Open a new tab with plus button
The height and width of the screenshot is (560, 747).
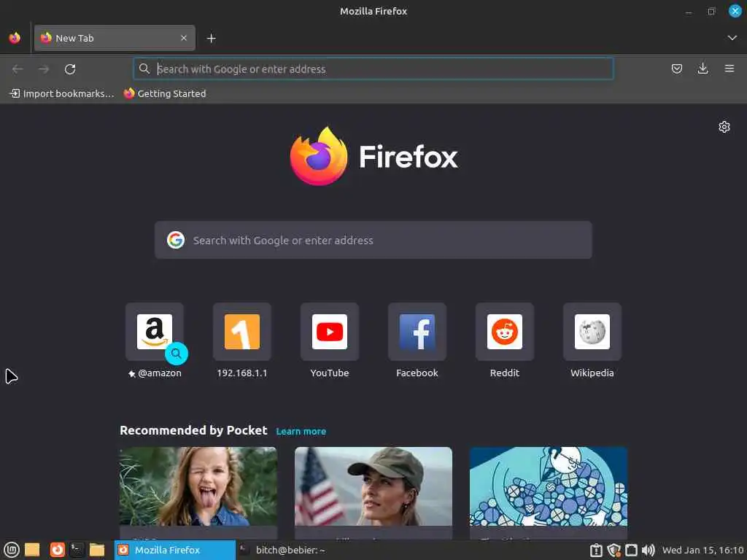coord(212,38)
